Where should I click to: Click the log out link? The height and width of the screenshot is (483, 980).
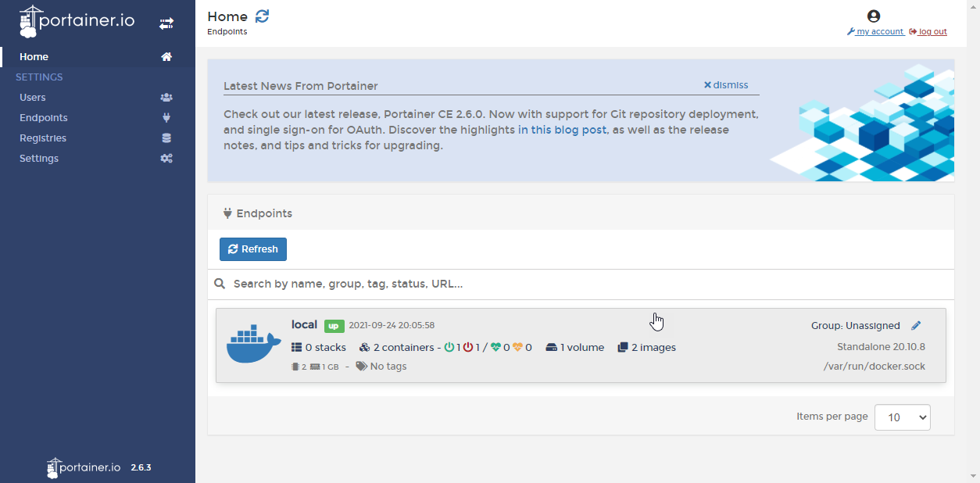click(928, 32)
